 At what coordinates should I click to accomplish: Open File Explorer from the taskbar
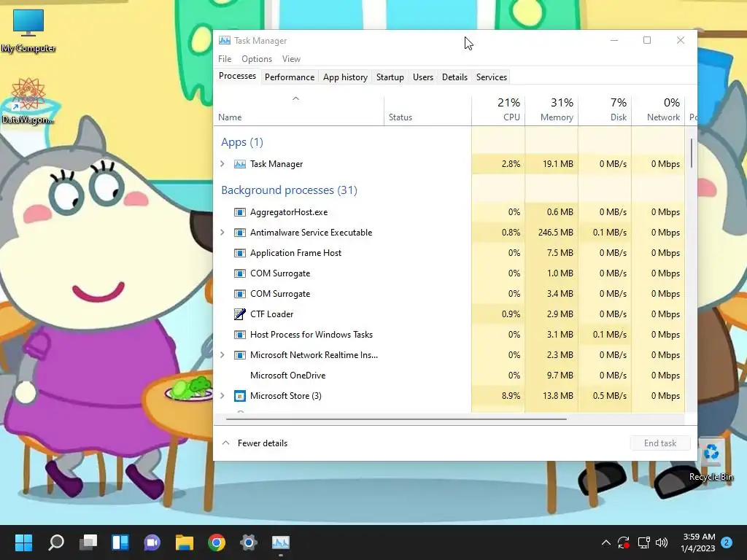[185, 542]
